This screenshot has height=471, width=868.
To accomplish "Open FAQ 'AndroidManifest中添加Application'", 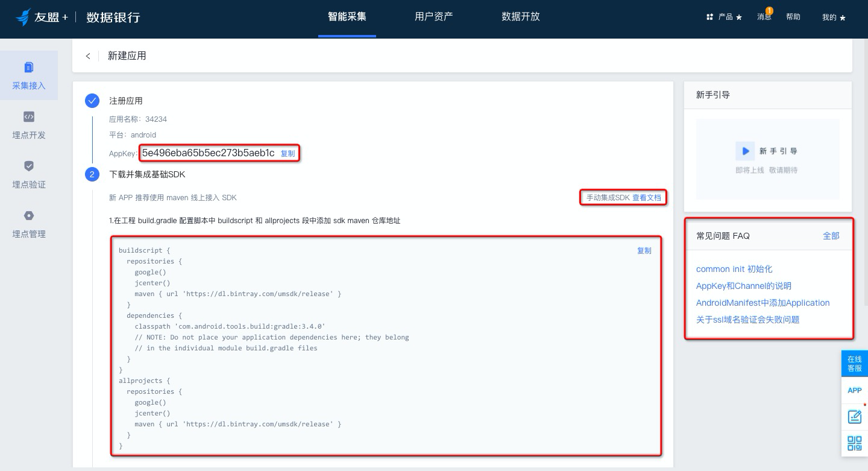I will point(763,303).
